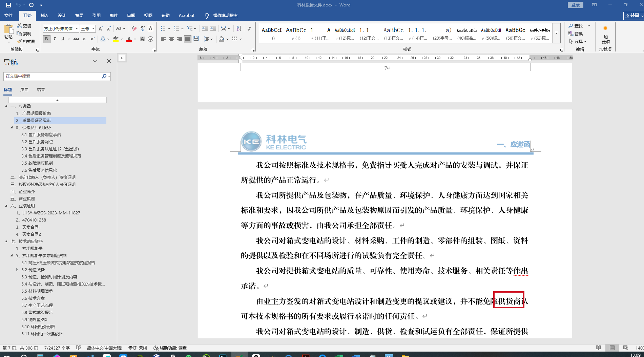
Task: Apply the red font color swatch
Action: click(x=129, y=39)
